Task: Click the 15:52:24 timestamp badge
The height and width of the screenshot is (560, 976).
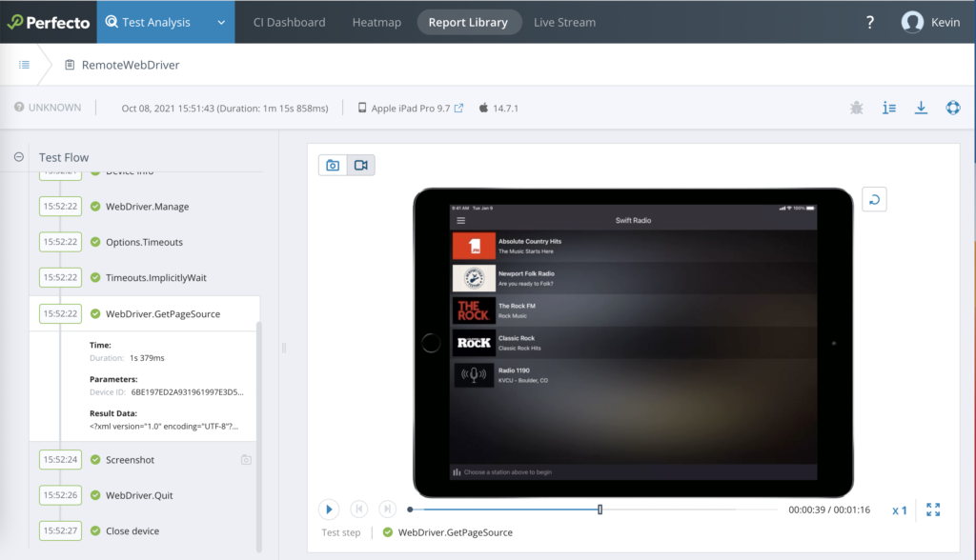Action: [60, 460]
